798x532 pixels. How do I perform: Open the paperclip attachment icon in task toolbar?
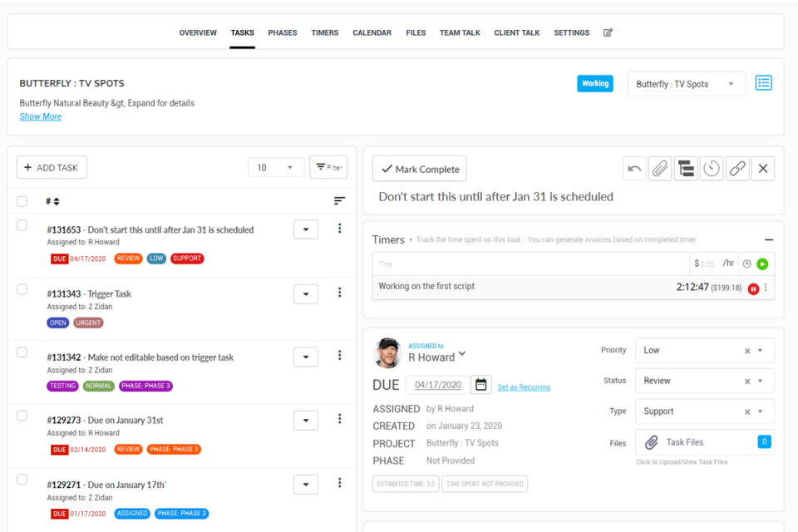660,169
